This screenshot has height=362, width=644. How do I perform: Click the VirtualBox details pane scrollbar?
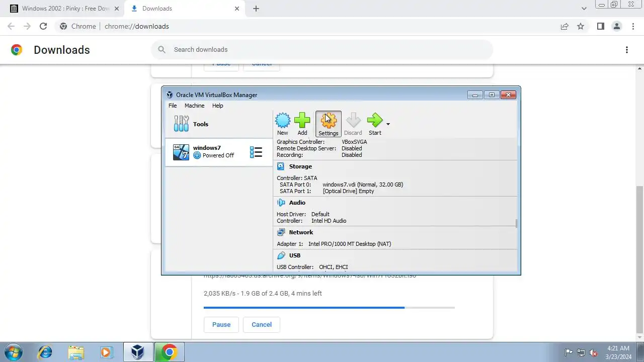516,223
